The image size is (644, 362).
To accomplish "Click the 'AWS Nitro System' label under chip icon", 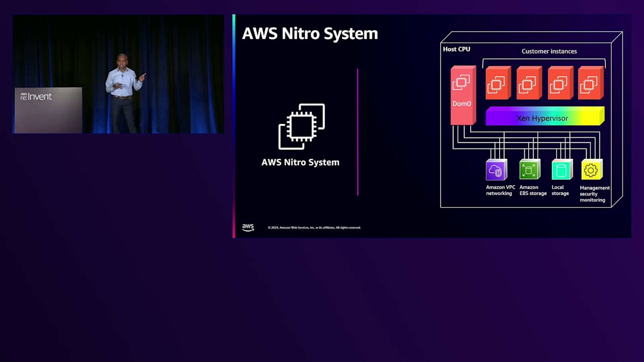I will (x=300, y=162).
